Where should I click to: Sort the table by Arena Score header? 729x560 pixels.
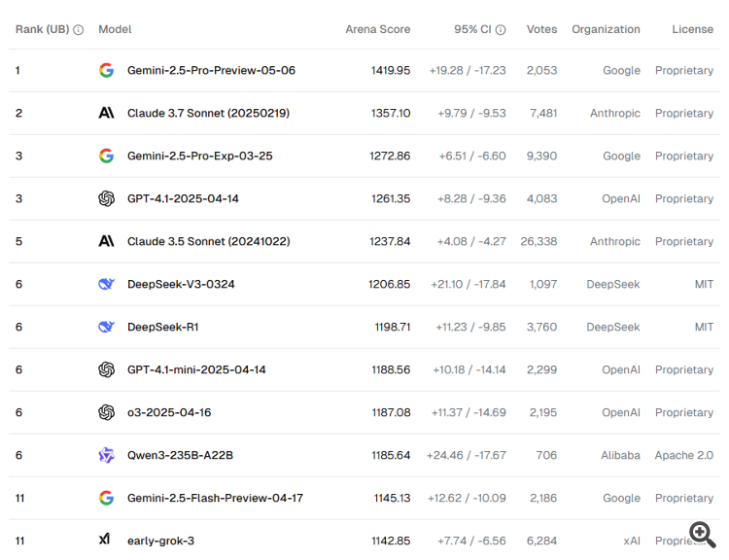[x=377, y=30]
